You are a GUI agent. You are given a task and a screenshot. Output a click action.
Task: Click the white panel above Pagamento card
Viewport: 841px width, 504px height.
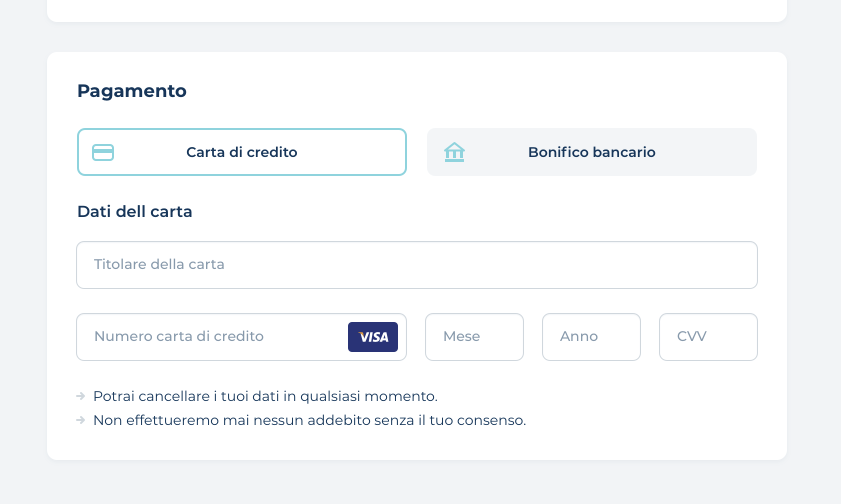coord(416,10)
